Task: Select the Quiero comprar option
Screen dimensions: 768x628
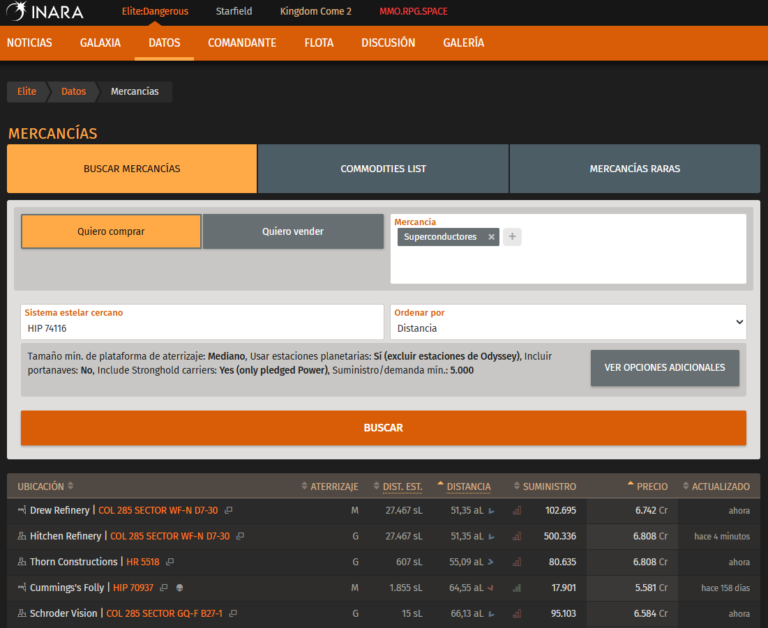Action: pos(111,232)
